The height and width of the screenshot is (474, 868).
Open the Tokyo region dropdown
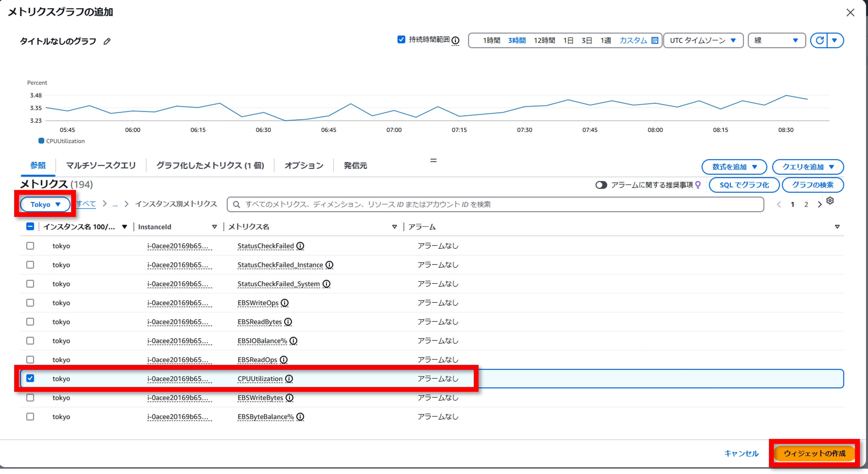(x=45, y=204)
